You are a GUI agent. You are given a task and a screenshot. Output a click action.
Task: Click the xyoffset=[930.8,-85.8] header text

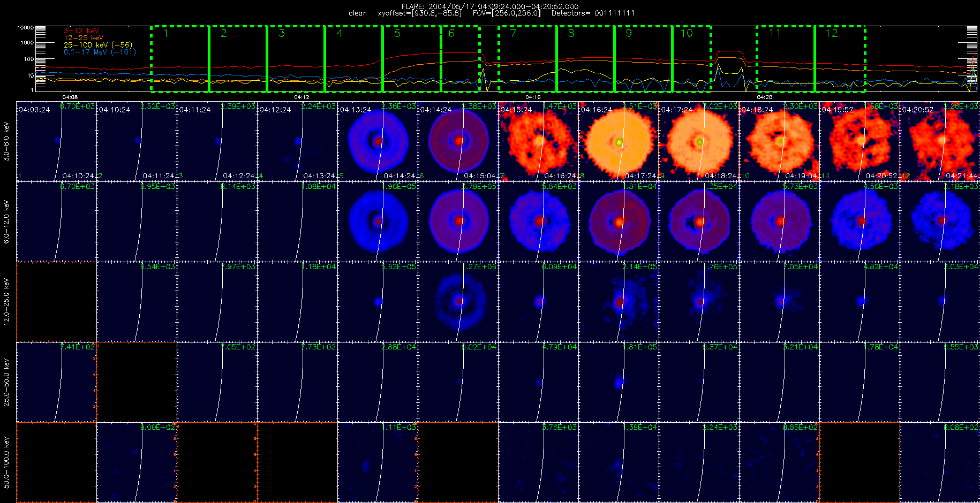419,13
